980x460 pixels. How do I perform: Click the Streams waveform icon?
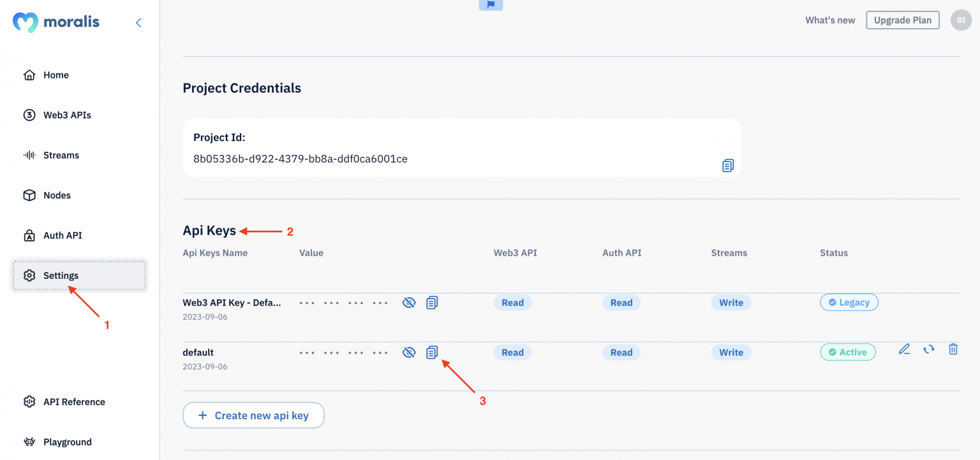coord(29,156)
